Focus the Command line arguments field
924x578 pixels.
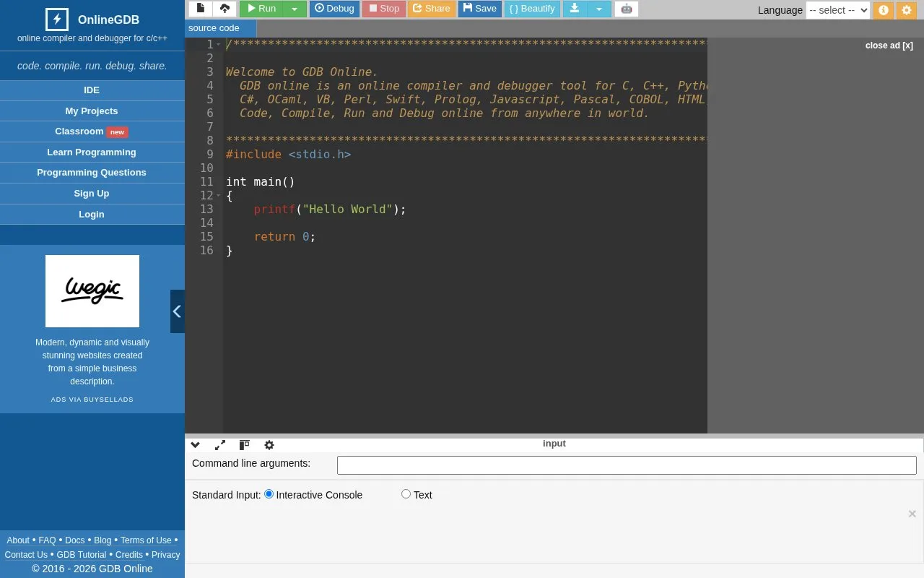coord(627,465)
